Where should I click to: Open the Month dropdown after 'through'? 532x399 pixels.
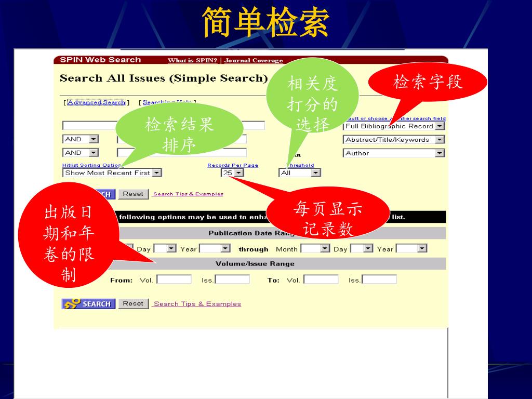pos(315,249)
